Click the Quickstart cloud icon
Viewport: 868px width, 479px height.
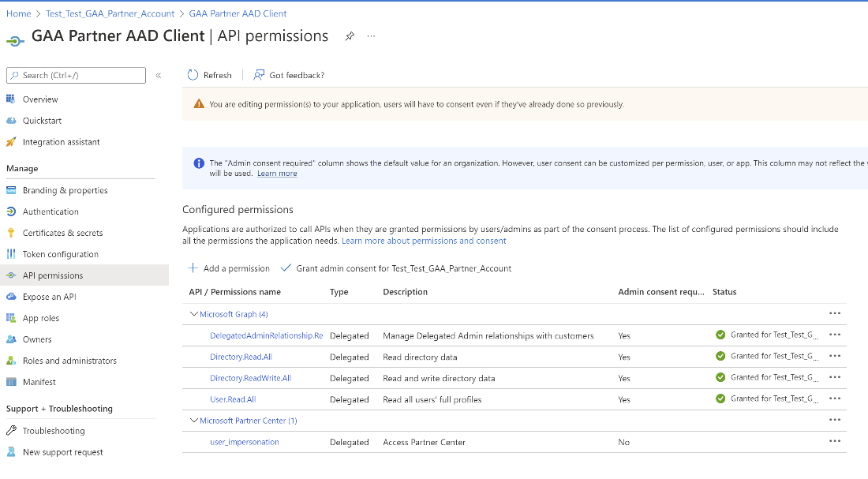[11, 121]
